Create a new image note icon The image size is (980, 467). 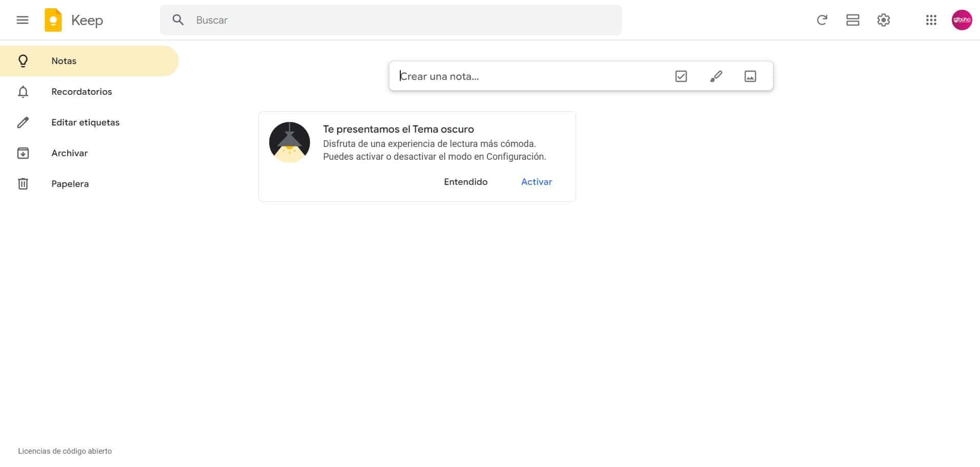750,76
